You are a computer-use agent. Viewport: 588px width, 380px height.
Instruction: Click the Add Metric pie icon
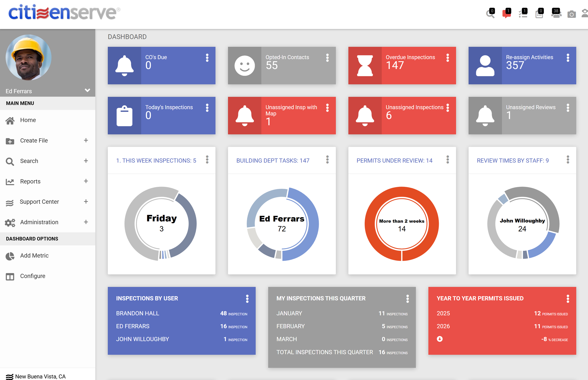click(x=10, y=256)
